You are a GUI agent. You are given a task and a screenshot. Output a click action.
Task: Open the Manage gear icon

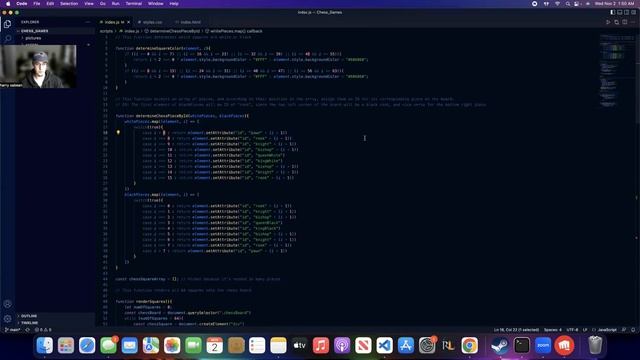(7, 318)
